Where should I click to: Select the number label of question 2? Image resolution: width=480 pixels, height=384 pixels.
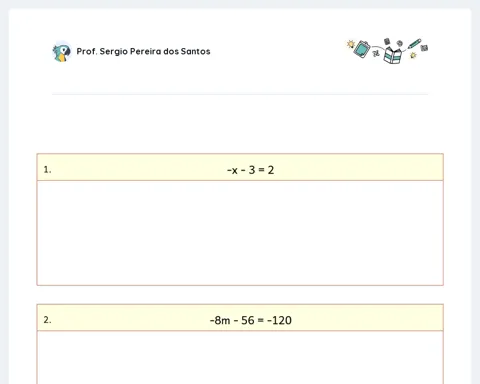click(47, 320)
